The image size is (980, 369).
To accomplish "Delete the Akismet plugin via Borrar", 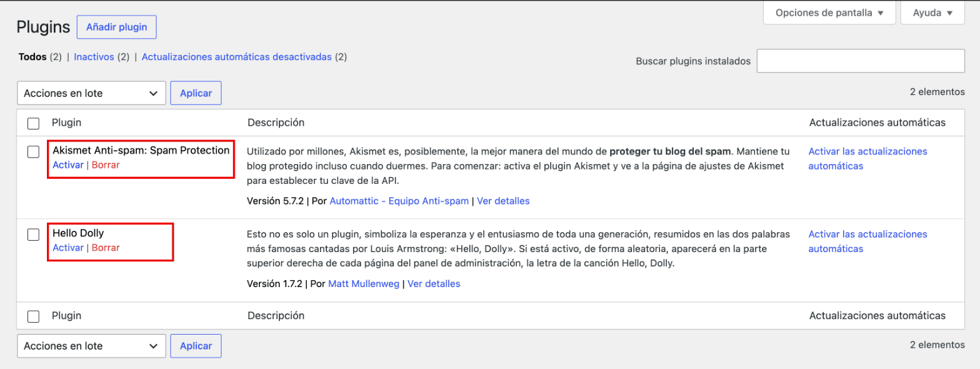I will pyautogui.click(x=106, y=165).
